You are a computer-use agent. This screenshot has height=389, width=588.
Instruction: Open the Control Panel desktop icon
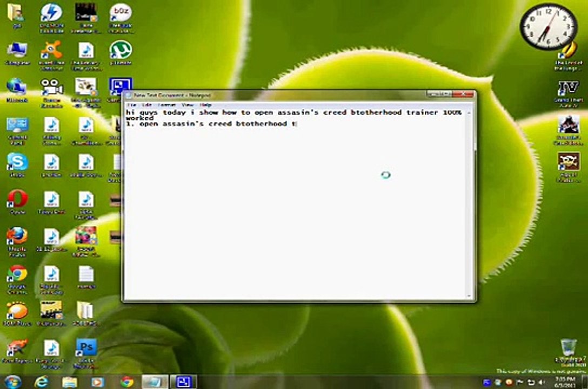17,131
